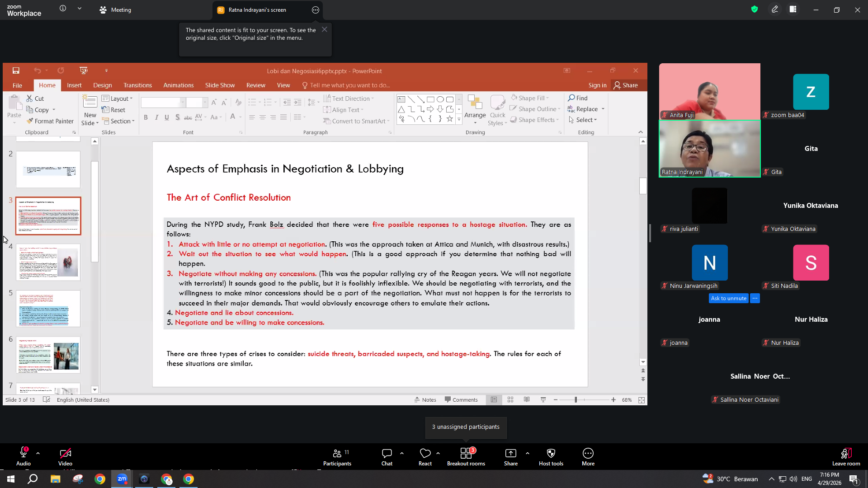
Task: Open the Zoom Chat panel
Action: pyautogui.click(x=387, y=456)
